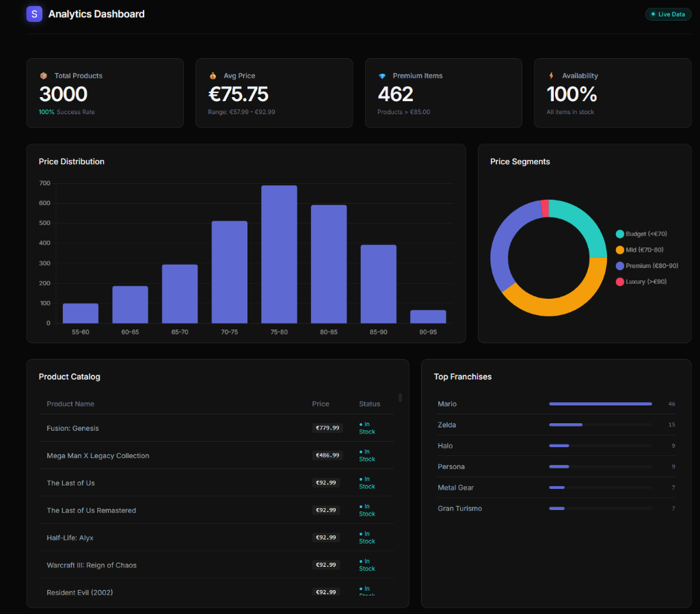
Task: Click the 100% availability value
Action: pos(572,94)
